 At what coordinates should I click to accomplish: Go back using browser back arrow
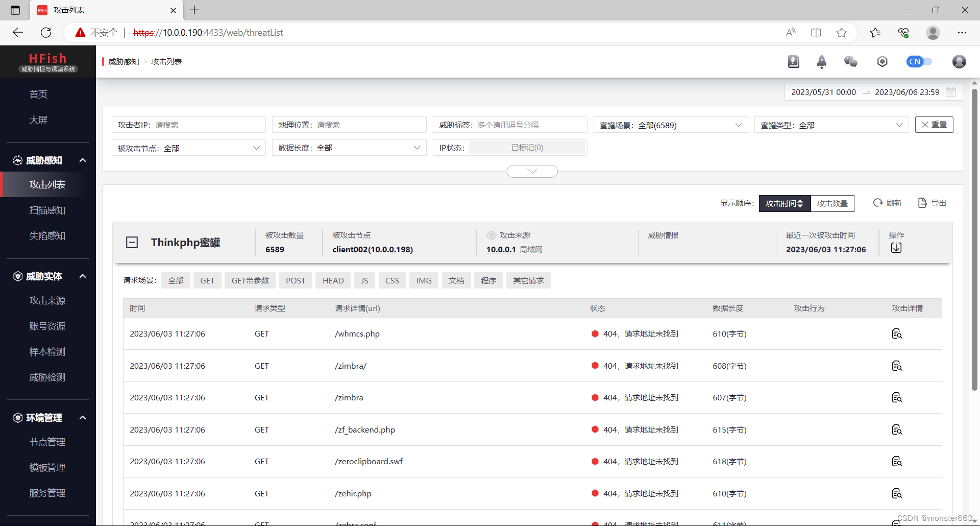tap(18, 33)
